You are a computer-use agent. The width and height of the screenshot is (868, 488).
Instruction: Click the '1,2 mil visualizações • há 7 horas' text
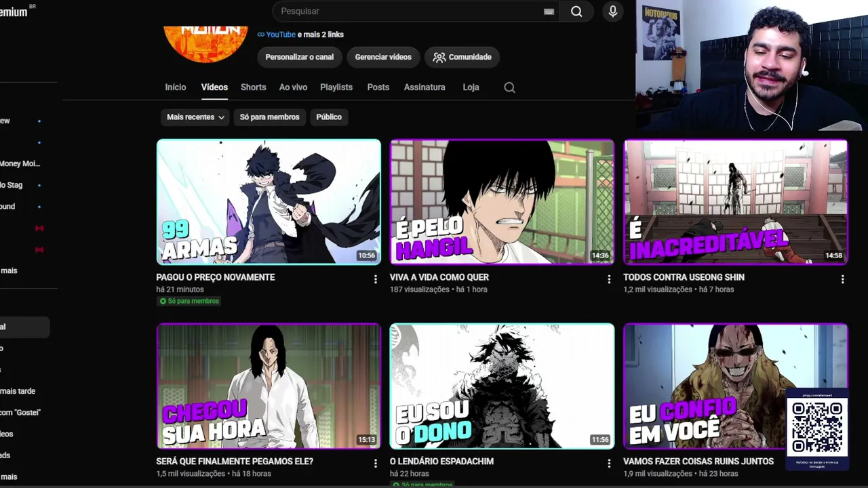(x=678, y=289)
